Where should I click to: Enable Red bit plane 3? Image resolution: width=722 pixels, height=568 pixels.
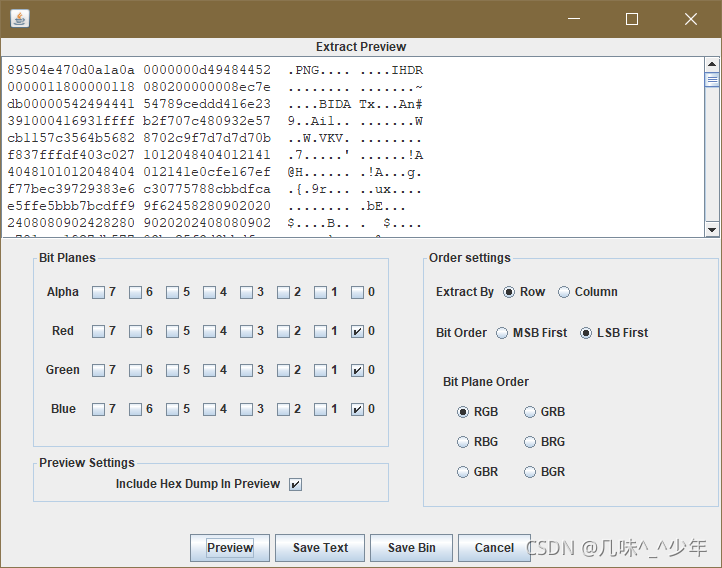tap(246, 331)
